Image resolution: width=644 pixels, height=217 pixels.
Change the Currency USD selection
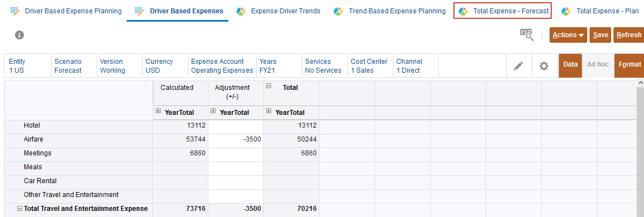(x=164, y=66)
